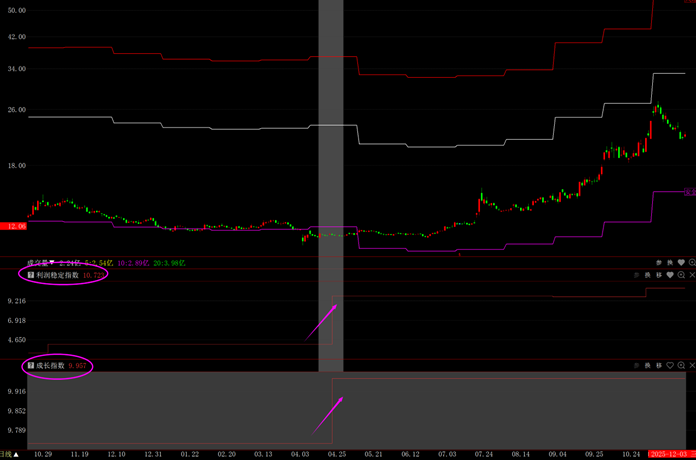The image size is (696, 460).
Task: Click 移 move icon in 利润稳定指数 panel
Action: click(x=658, y=274)
